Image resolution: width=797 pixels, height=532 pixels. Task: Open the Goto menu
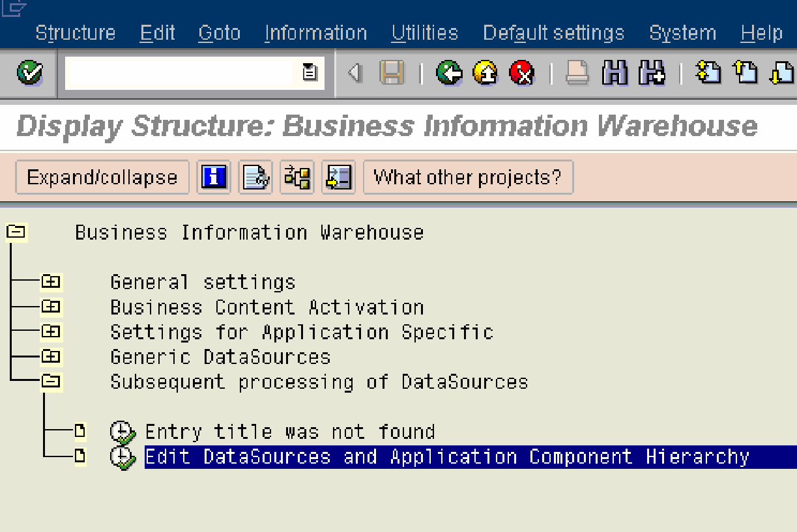(219, 33)
